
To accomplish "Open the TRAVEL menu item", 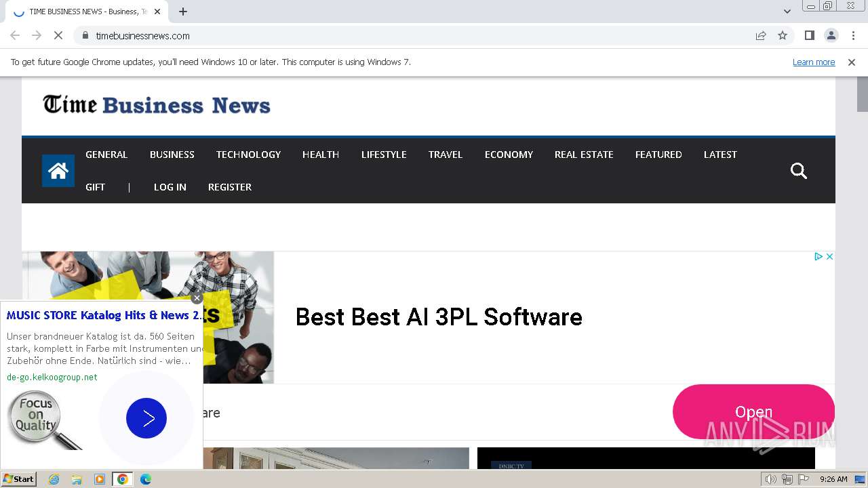I will point(446,155).
